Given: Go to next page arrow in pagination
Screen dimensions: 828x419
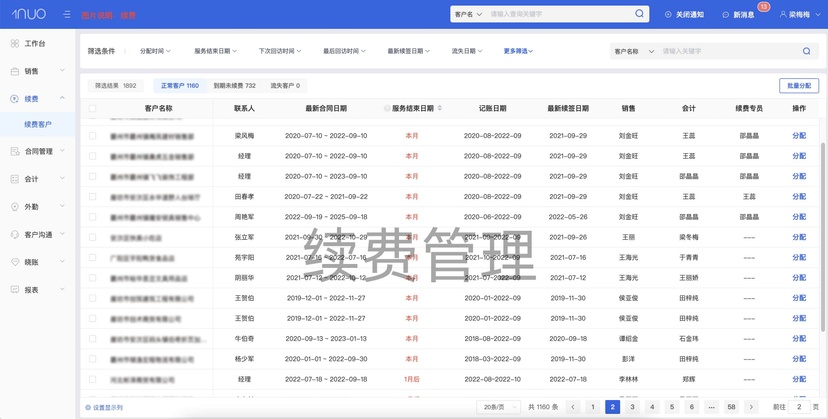Looking at the screenshot, I should 751,407.
